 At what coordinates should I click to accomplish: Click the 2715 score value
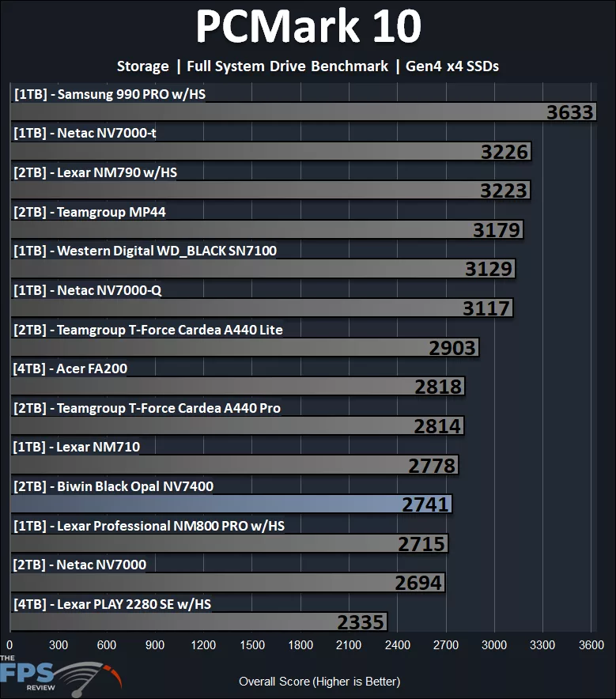[421, 544]
